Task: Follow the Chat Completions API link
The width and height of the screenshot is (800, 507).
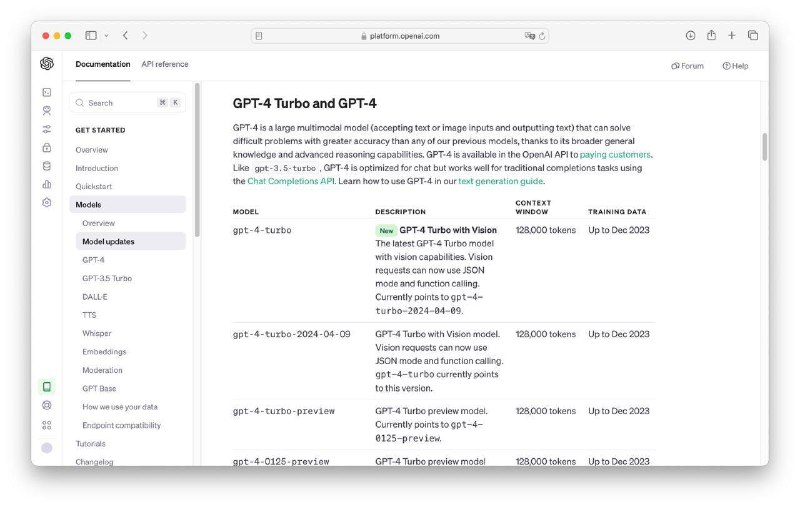Action: pyautogui.click(x=291, y=181)
